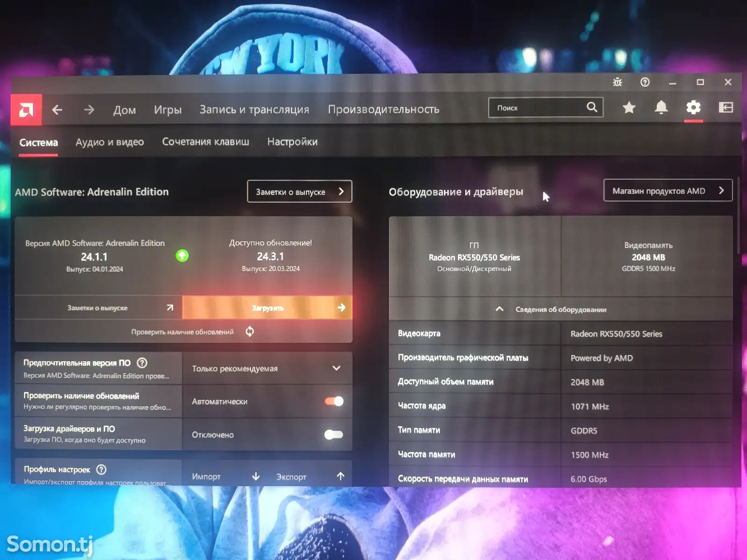Click the refresh icon for update check

pos(250,331)
